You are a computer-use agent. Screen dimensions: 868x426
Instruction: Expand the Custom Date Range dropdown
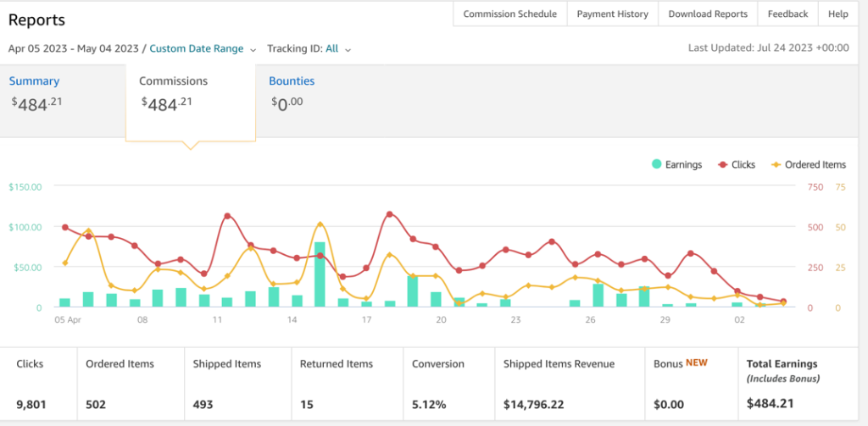click(x=203, y=49)
